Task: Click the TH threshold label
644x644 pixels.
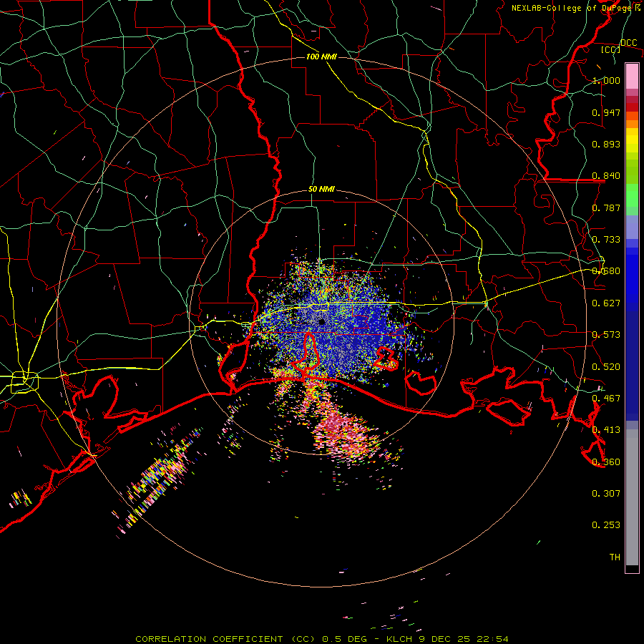Action: [615, 557]
